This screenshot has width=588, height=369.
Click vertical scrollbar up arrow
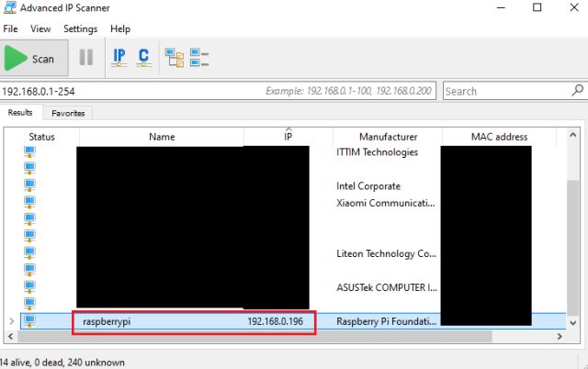[x=573, y=135]
